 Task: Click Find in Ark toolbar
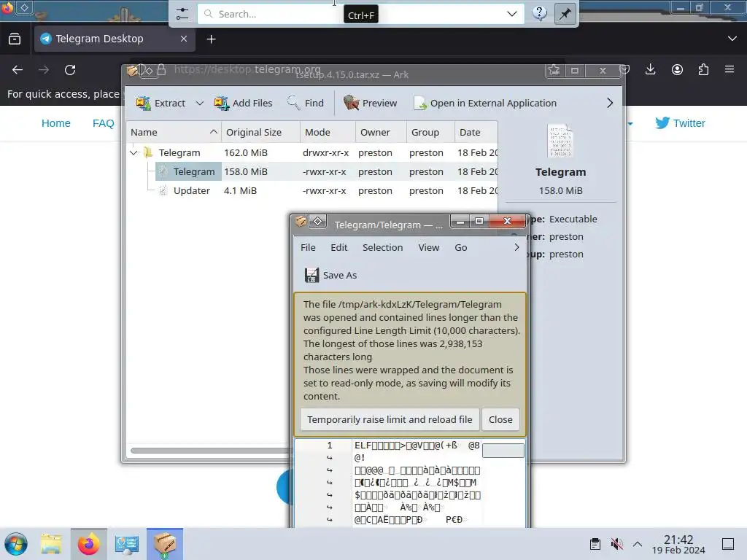pyautogui.click(x=306, y=103)
